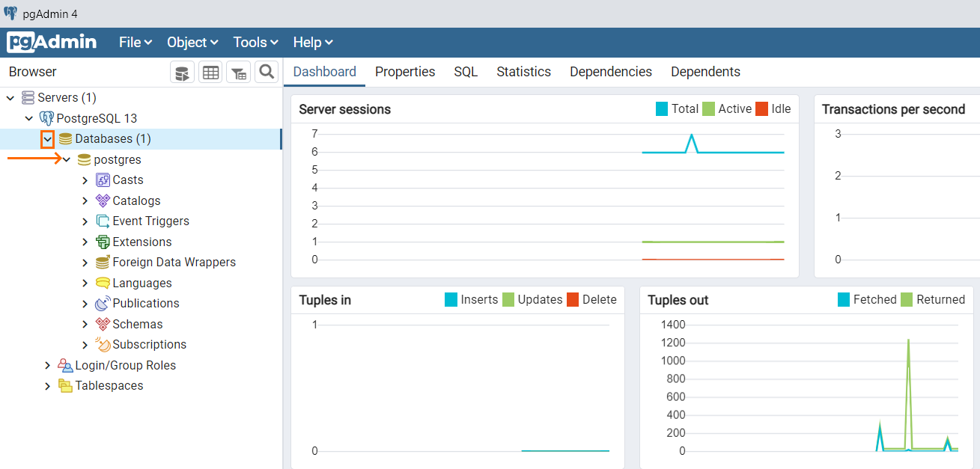Viewport: 980px width, 469px height.
Task: Switch to the Properties tab
Action: 405,72
